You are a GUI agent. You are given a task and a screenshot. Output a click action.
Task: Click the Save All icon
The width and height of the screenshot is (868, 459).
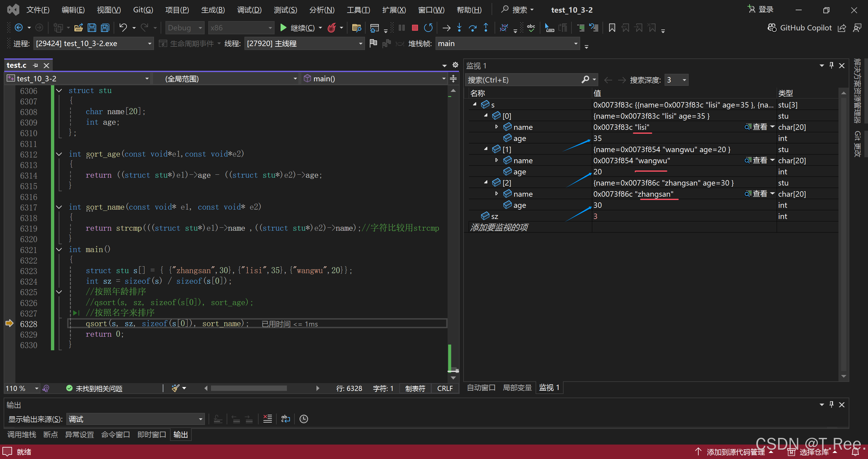(x=105, y=28)
